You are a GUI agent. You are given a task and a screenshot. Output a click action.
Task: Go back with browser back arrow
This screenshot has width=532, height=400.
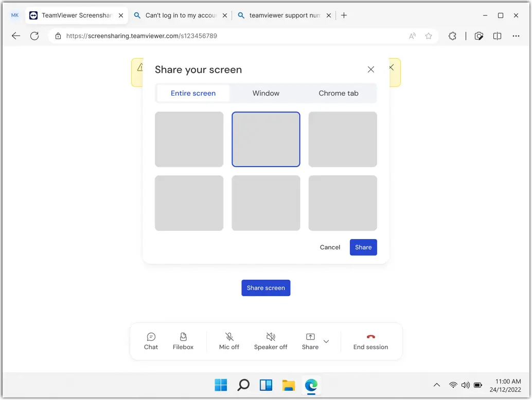[15, 36]
